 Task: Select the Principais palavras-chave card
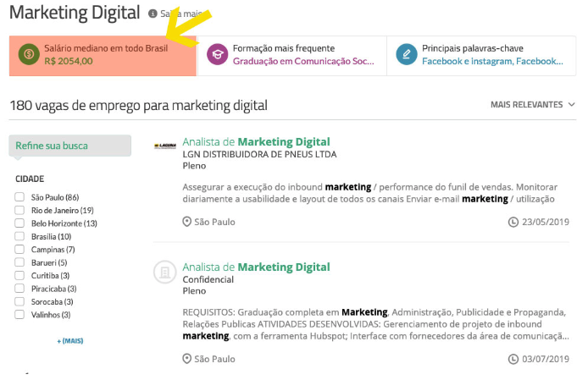click(481, 56)
